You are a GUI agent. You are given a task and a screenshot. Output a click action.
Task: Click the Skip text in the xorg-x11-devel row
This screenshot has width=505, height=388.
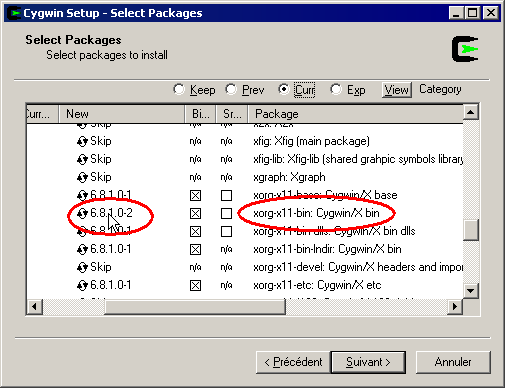101,267
